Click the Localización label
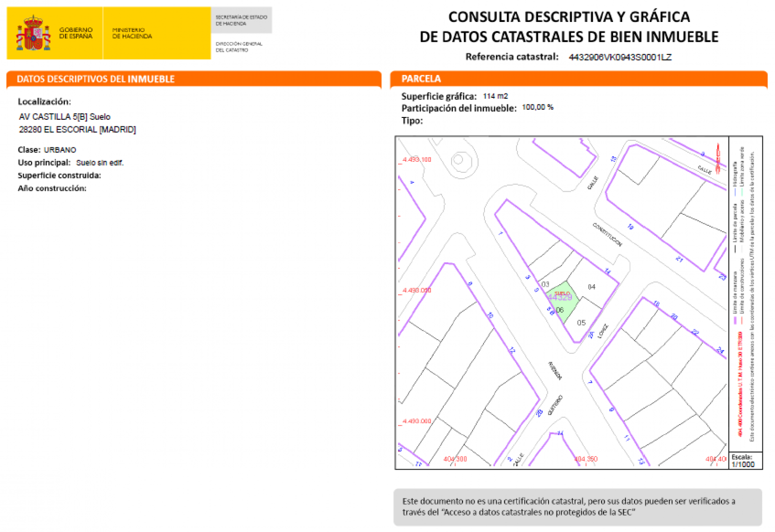Image resolution: width=775 pixels, height=532 pixels. 44,102
